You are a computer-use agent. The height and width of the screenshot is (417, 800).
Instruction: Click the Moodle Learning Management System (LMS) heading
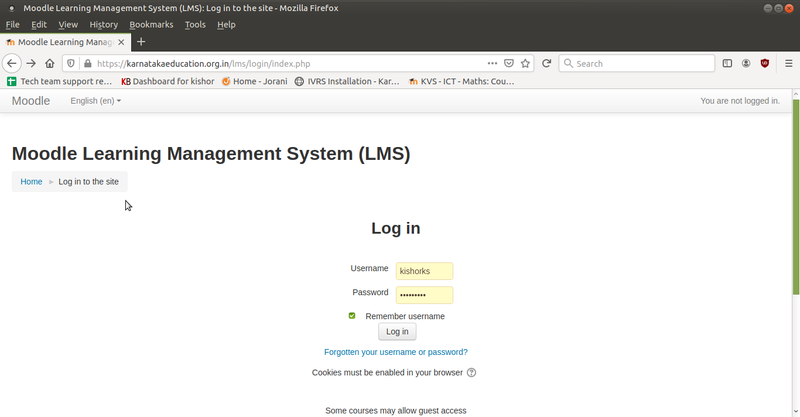click(x=211, y=154)
